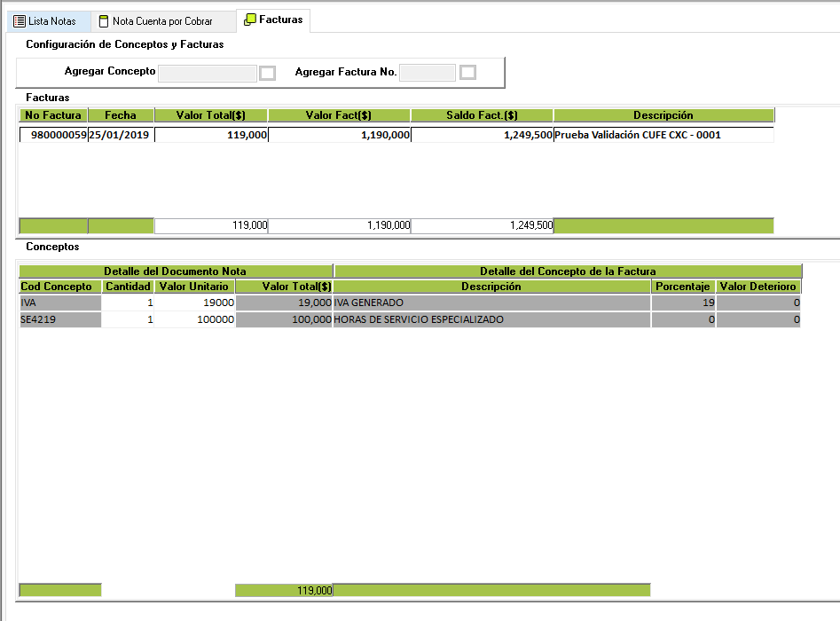The image size is (840, 621).
Task: Click the Valor Unitario cell showing 100000
Action: point(195,319)
